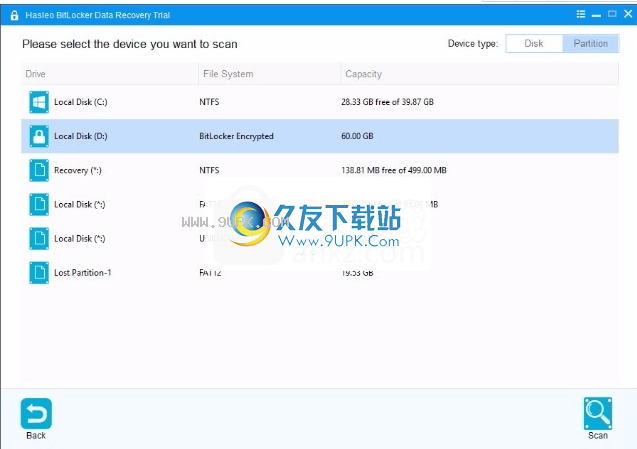
Task: Close the Hasleo BitLocker Data Recovery window
Action: [628, 14]
